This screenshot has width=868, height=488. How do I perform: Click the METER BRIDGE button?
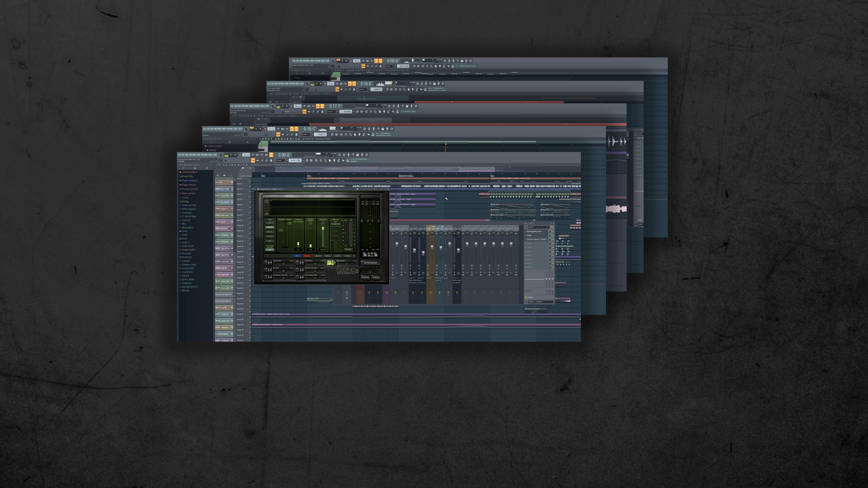[x=371, y=263]
